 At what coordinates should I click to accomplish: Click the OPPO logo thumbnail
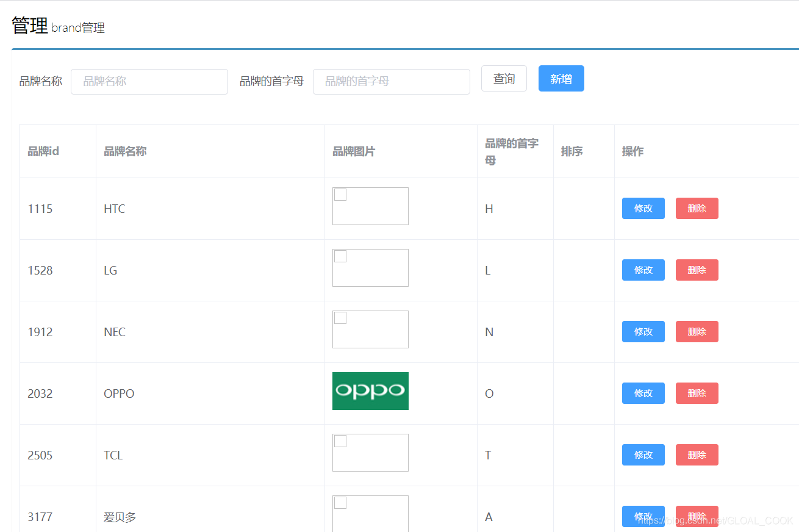point(370,391)
